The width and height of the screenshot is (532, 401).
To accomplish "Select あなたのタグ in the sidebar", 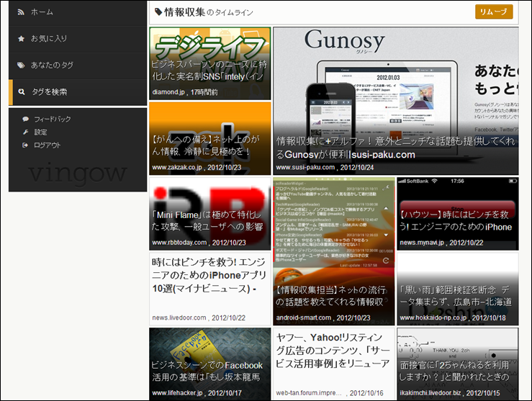I will pyautogui.click(x=78, y=66).
